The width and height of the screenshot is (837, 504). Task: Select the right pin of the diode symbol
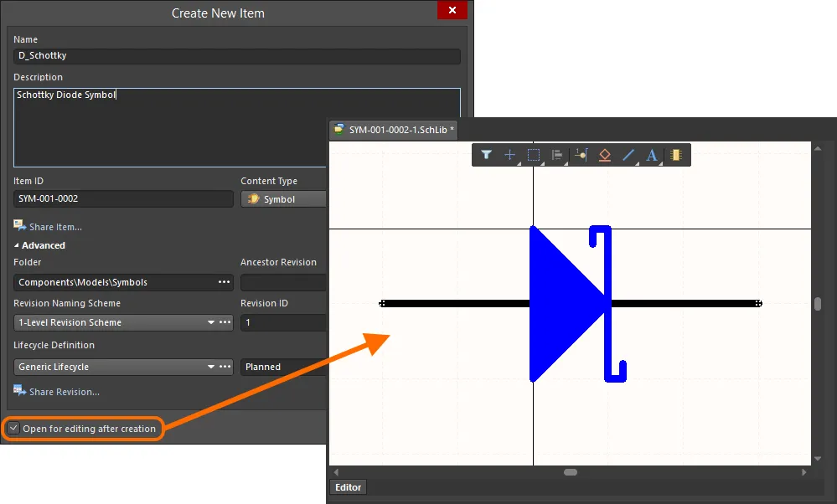coord(686,303)
